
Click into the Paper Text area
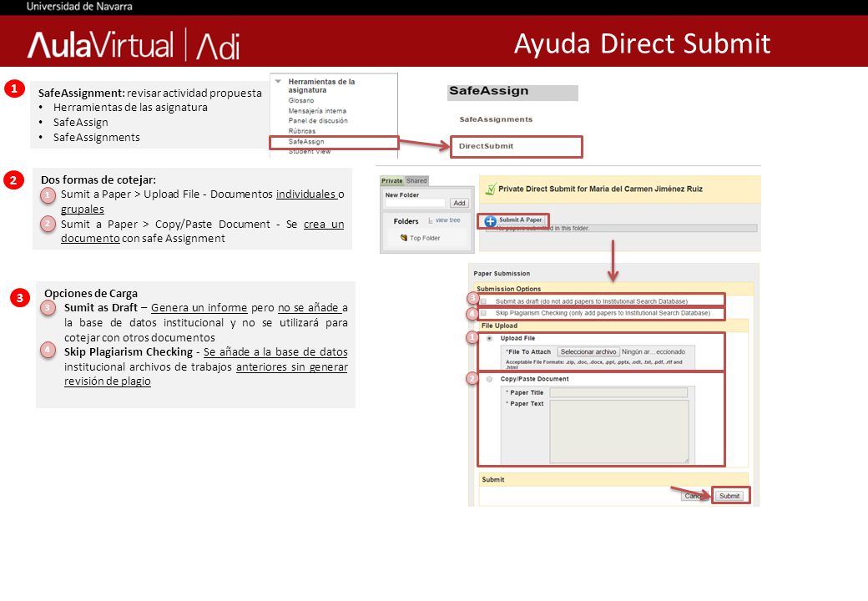point(619,432)
